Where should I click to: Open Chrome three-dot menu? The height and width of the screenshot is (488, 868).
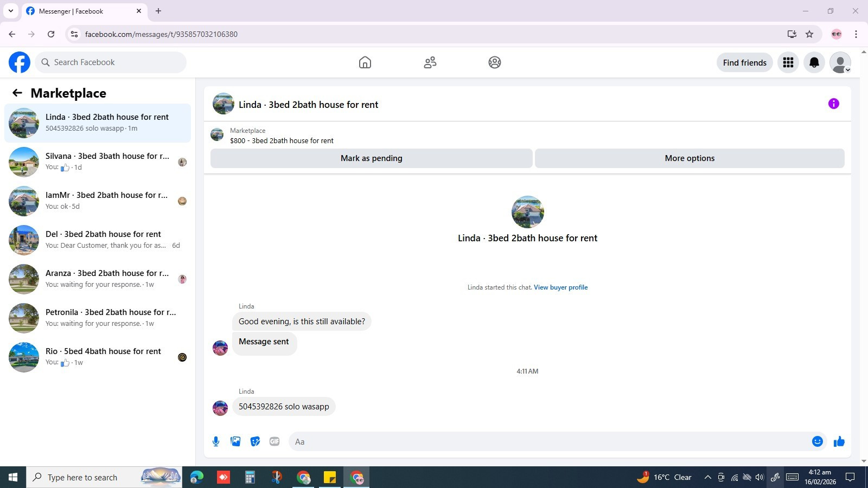point(856,34)
